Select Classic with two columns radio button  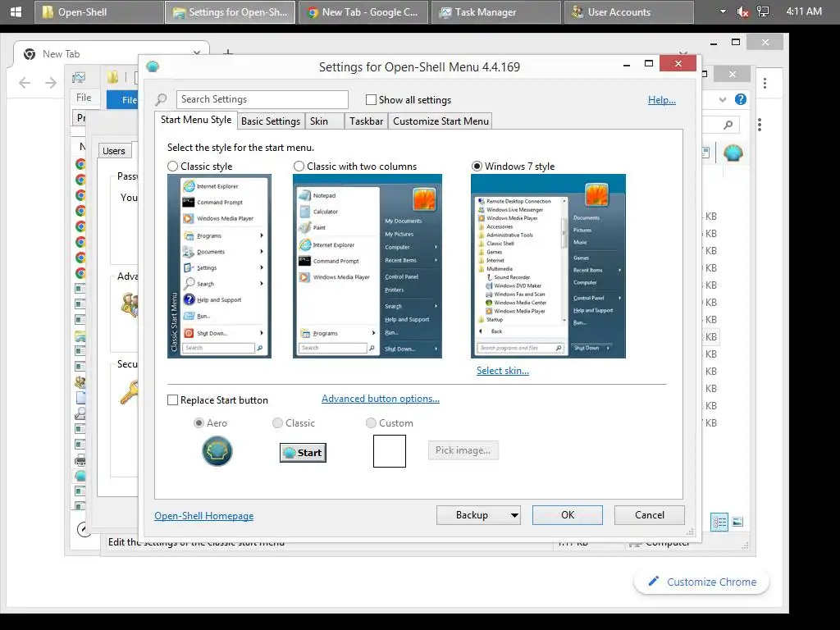click(299, 166)
